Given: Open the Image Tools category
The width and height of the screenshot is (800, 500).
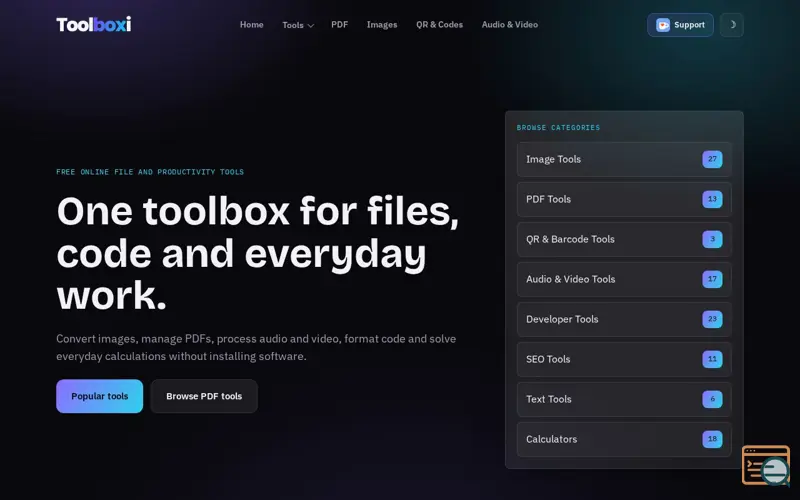Looking at the screenshot, I should [x=624, y=159].
